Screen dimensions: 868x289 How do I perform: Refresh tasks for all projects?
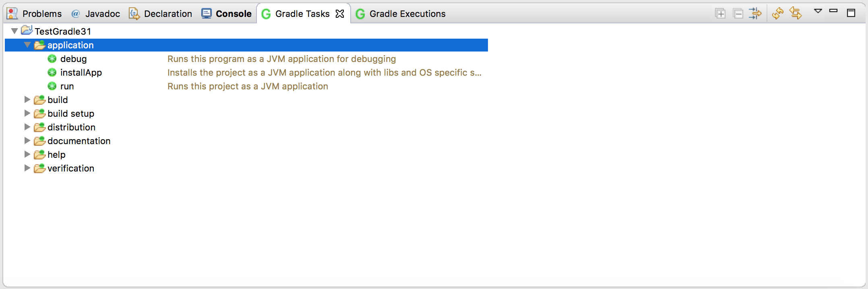click(778, 14)
